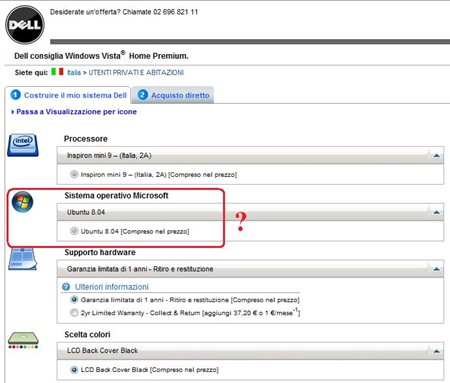The image size is (450, 383).
Task: Click the Processore heading
Action: pos(86,139)
